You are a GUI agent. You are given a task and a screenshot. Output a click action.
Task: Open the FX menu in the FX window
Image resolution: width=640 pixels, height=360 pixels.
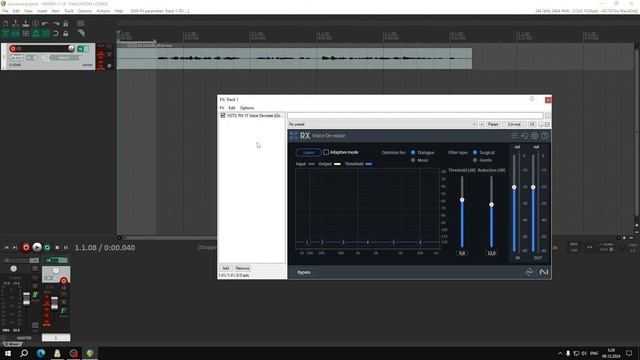(222, 108)
